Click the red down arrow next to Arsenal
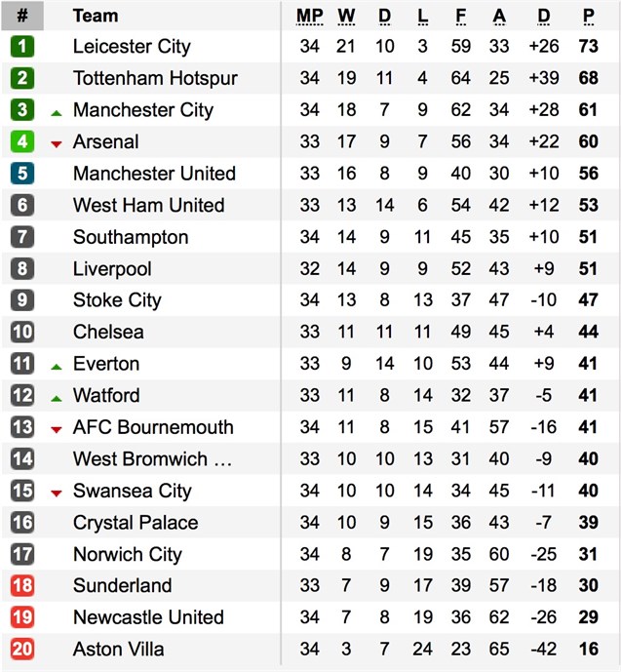Image resolution: width=621 pixels, height=672 pixels. pyautogui.click(x=57, y=144)
